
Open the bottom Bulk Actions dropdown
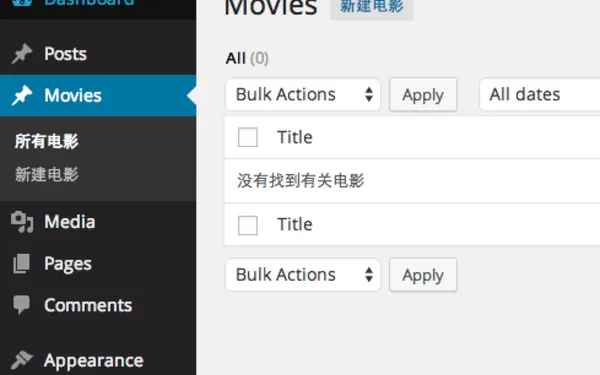303,275
